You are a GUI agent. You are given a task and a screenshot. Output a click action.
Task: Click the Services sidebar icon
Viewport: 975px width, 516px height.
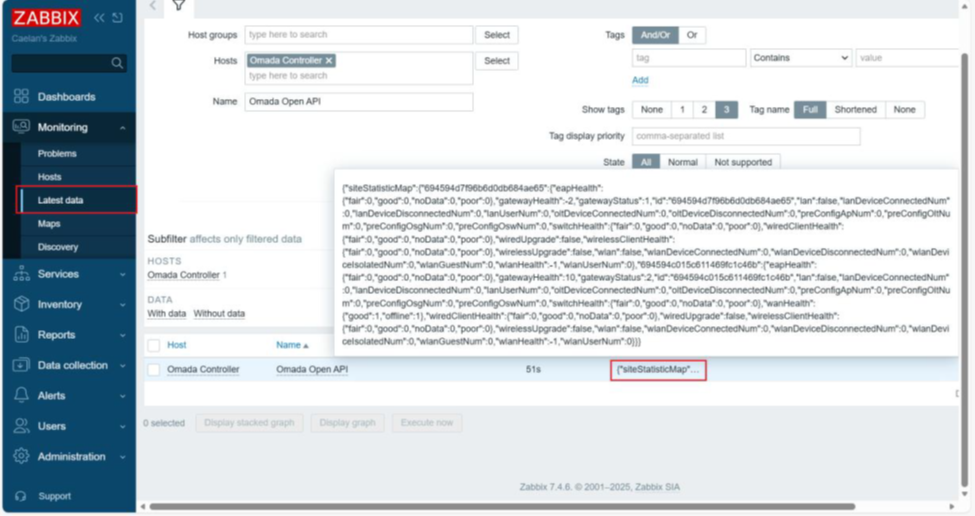click(21, 274)
